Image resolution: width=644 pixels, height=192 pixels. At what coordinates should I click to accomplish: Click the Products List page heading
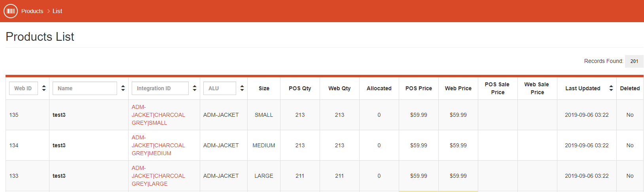(40, 37)
